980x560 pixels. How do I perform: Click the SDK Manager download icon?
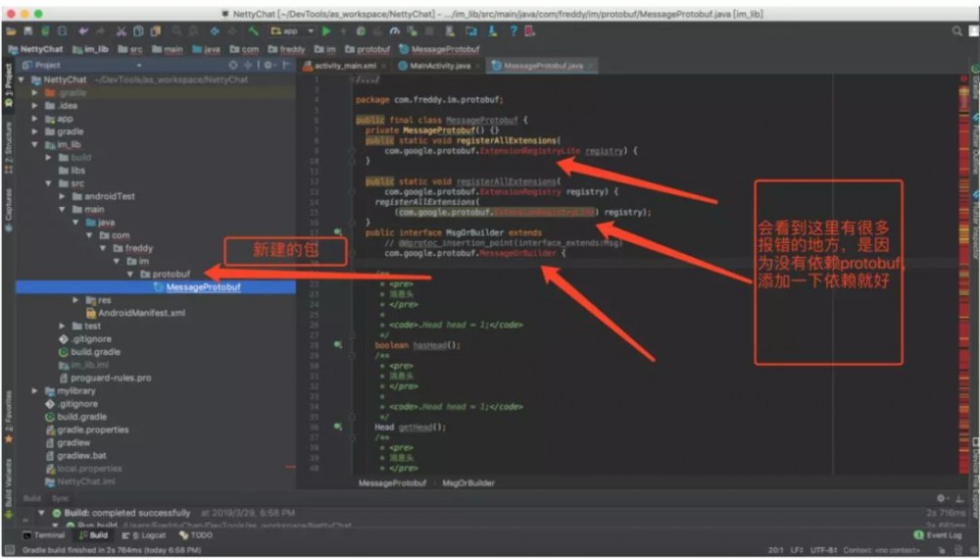(x=493, y=31)
